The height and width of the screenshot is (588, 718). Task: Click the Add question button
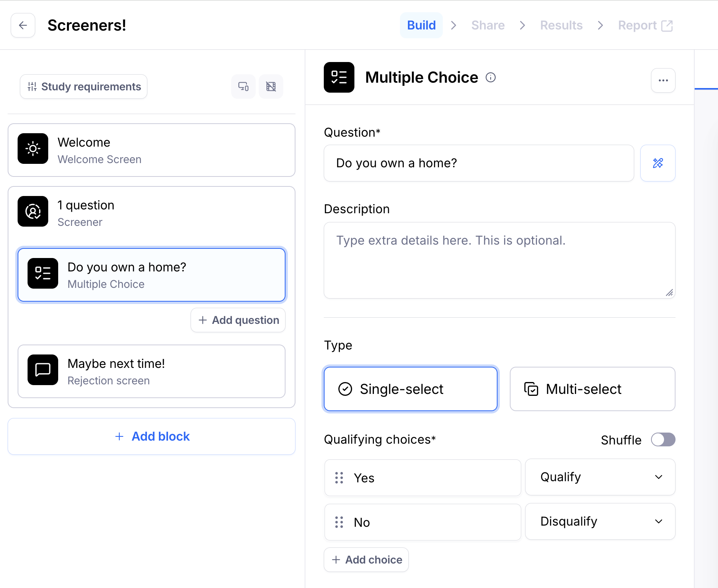coord(238,320)
